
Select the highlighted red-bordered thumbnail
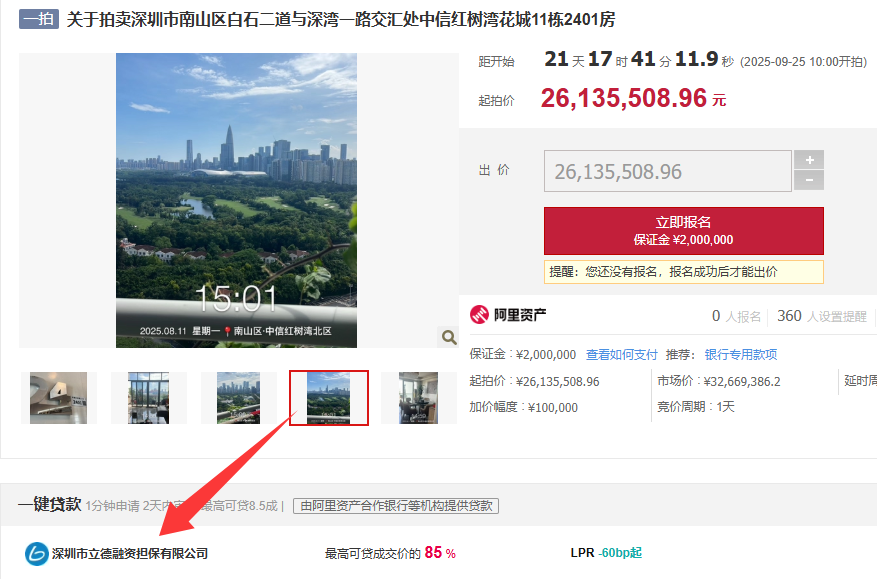(x=329, y=398)
